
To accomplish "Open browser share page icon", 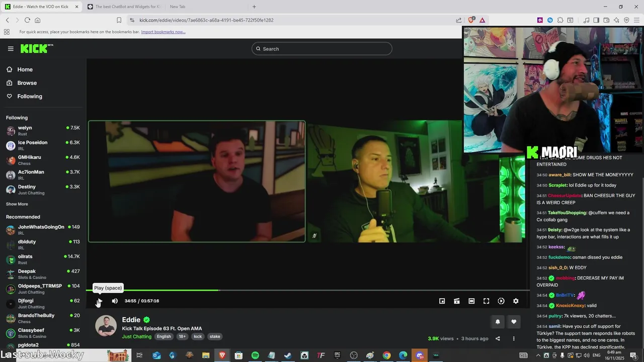I will [x=459, y=20].
